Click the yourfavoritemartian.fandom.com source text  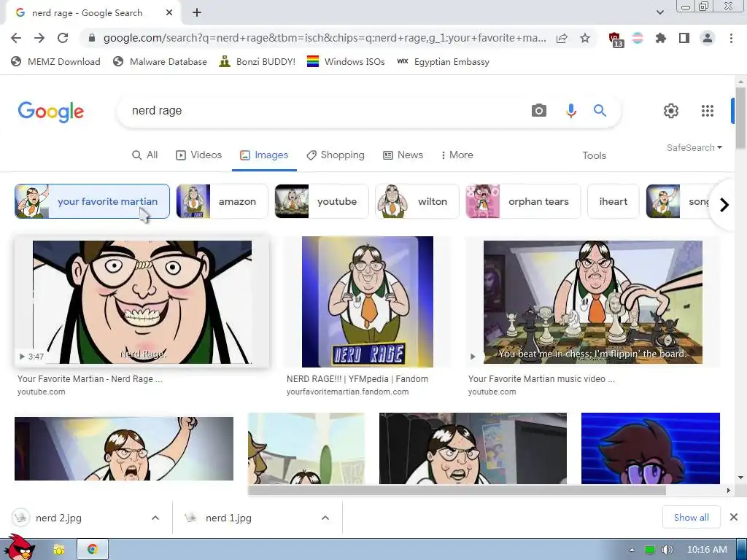(x=348, y=392)
